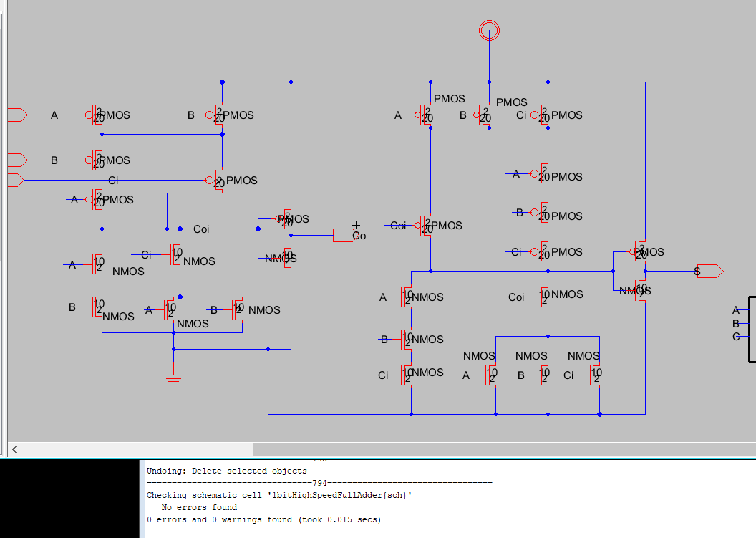Select the NMOS transistor gated by Coi

[x=546, y=297]
